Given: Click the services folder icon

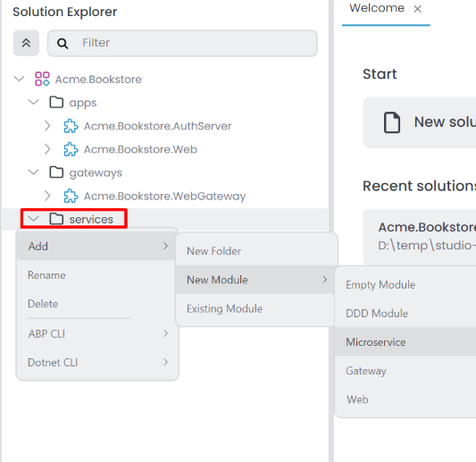Looking at the screenshot, I should click(56, 219).
